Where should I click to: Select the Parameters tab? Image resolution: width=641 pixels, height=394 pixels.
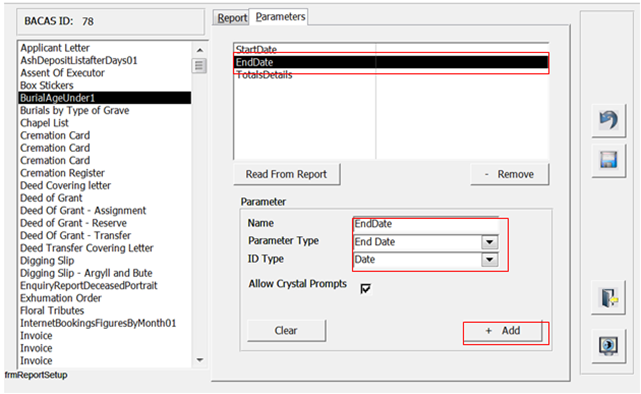[x=280, y=17]
